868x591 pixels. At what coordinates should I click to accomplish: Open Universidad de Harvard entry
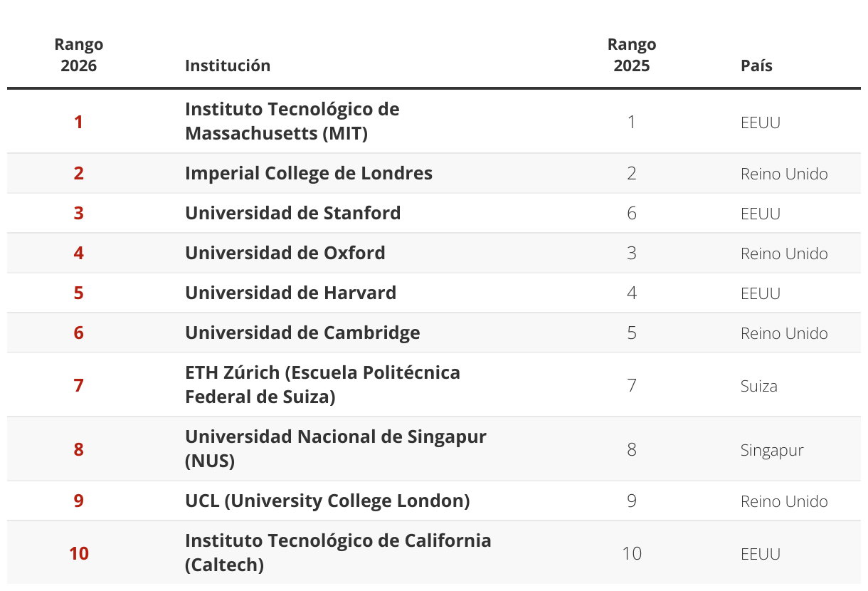point(291,293)
